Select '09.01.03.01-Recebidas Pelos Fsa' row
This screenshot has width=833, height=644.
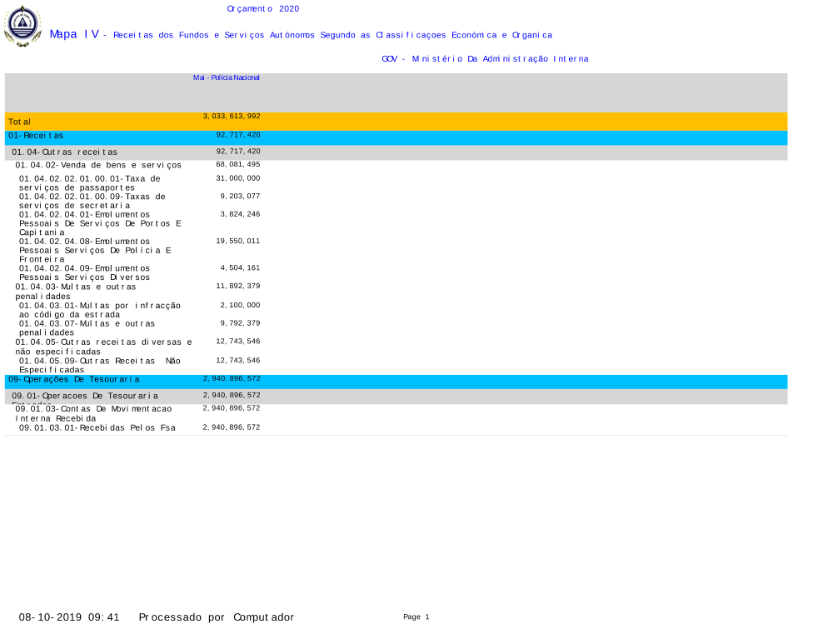pos(97,427)
